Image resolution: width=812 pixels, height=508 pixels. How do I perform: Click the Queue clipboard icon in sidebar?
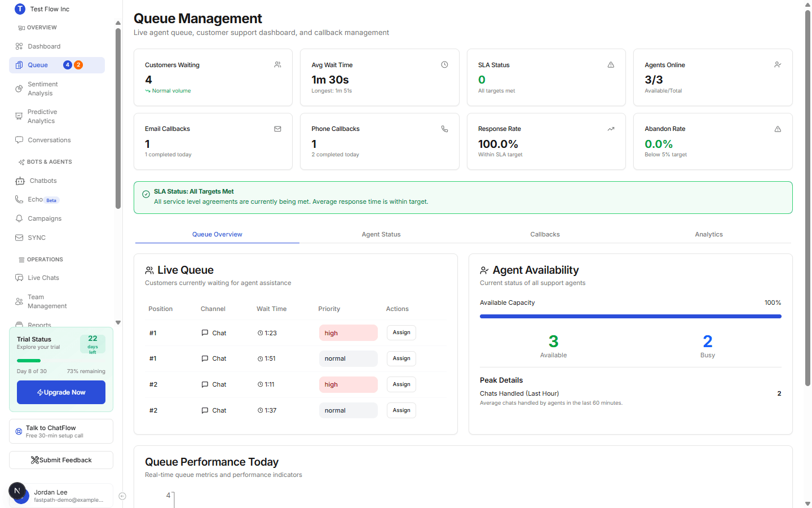pyautogui.click(x=19, y=65)
